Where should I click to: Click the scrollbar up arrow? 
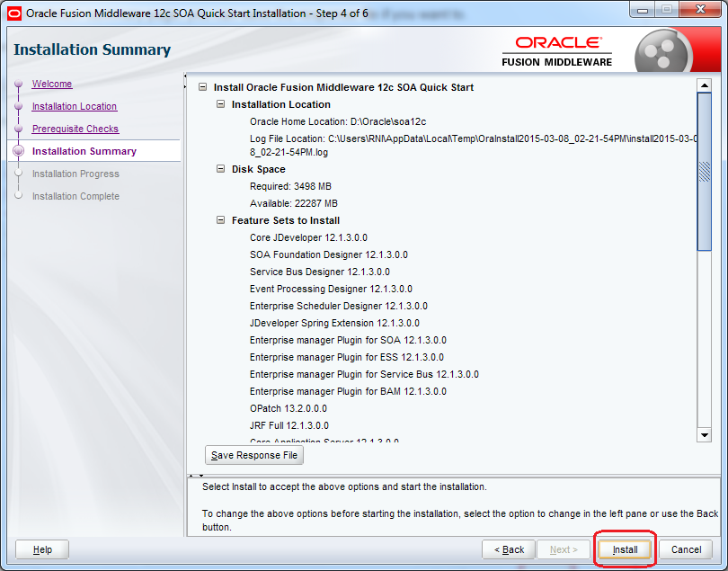(x=704, y=85)
